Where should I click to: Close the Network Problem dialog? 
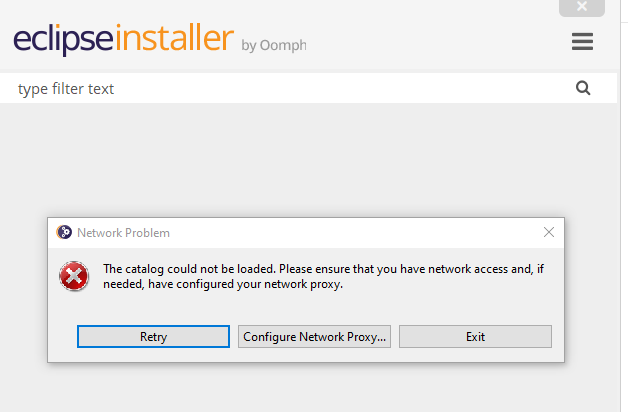(x=549, y=232)
